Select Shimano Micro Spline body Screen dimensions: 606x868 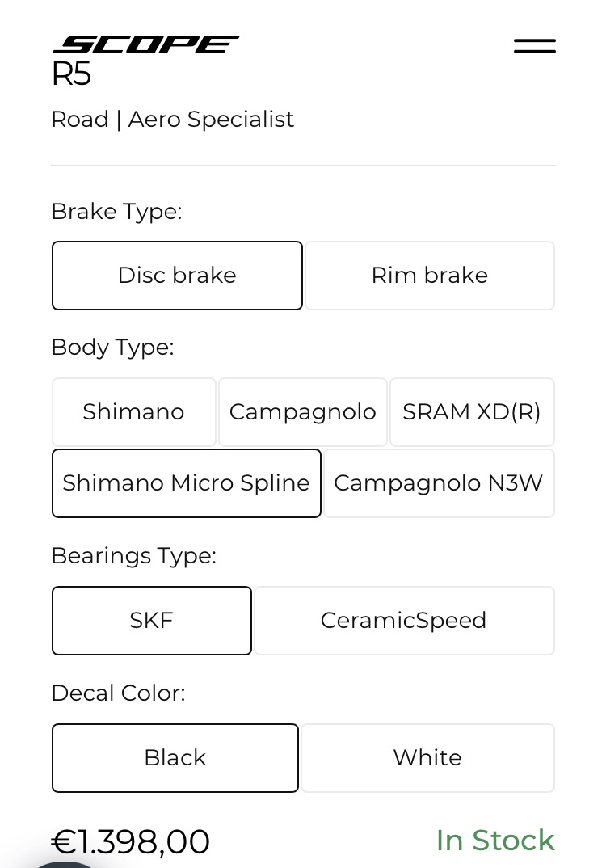pyautogui.click(x=186, y=483)
